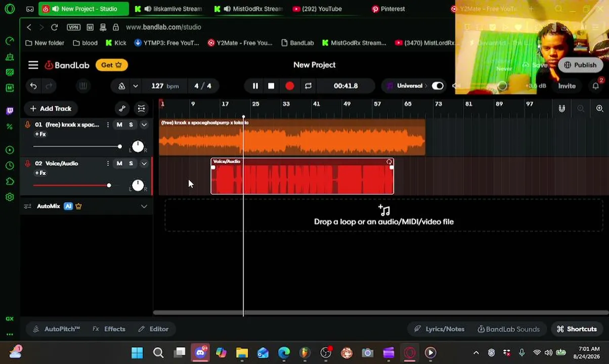Zoom in on the timeline
Viewport: 609px width, 364px height.
[x=599, y=109]
